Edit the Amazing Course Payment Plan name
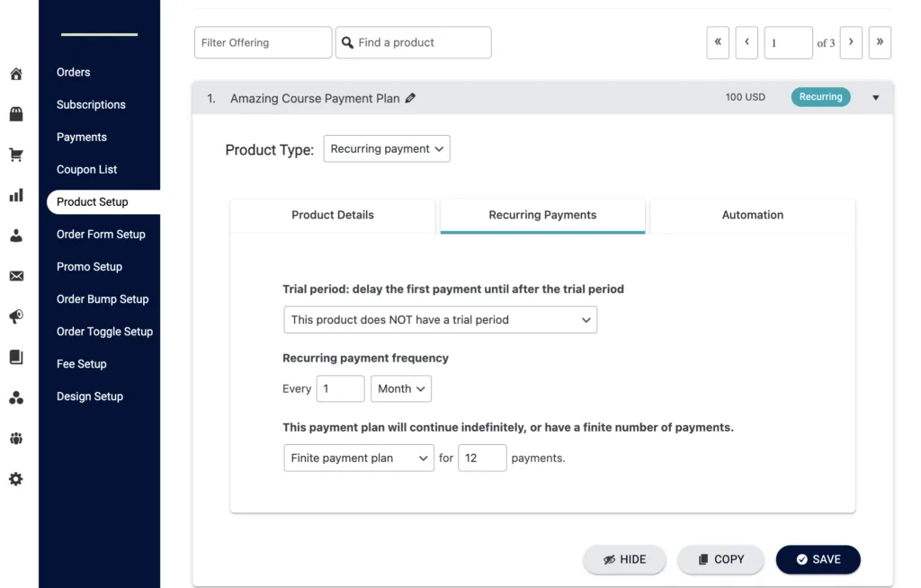Image resolution: width=921 pixels, height=588 pixels. click(411, 97)
